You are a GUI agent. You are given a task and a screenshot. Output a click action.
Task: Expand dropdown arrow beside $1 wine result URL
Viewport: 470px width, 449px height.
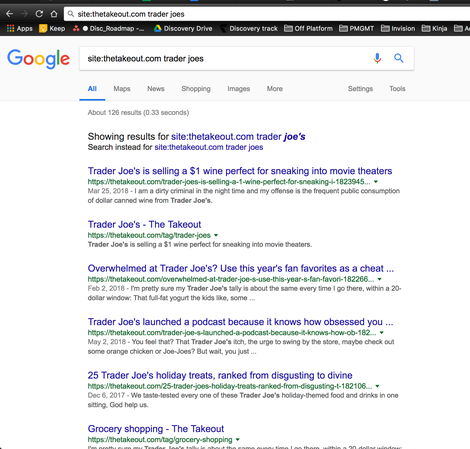(x=376, y=182)
